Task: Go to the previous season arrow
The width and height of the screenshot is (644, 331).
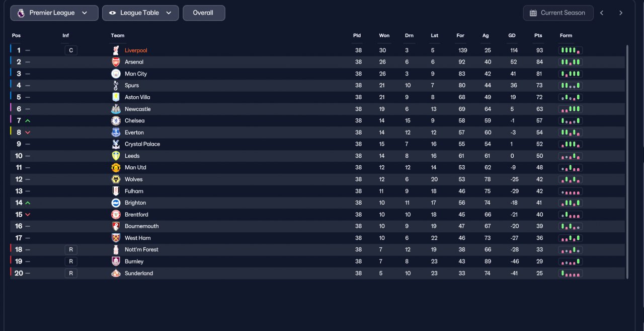Action: click(x=602, y=13)
